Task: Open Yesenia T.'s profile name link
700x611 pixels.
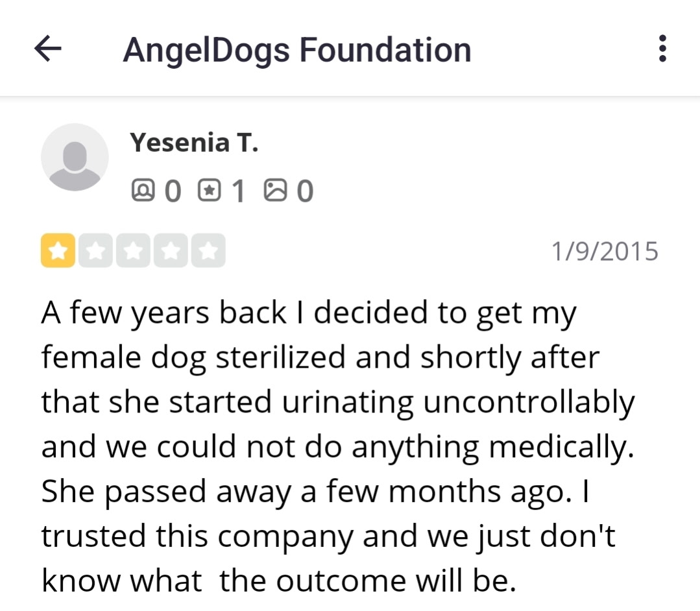Action: coord(195,143)
